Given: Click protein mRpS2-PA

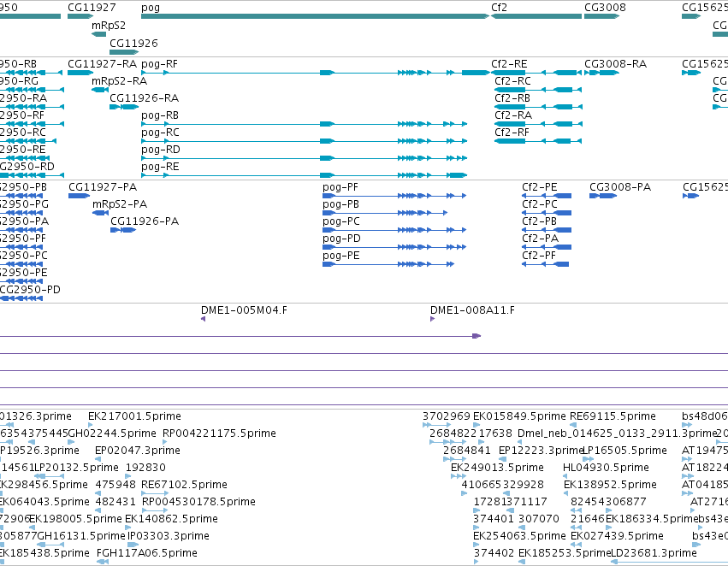Looking at the screenshot, I should click(x=100, y=213).
